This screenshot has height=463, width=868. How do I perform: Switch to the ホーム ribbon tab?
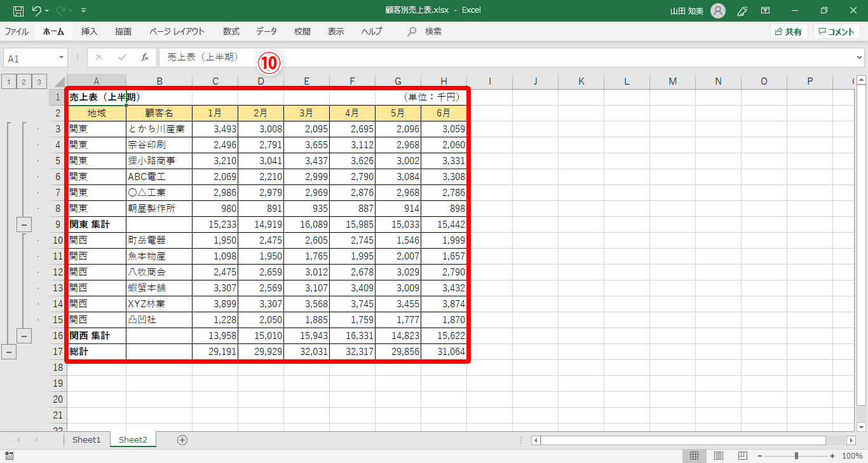[53, 31]
